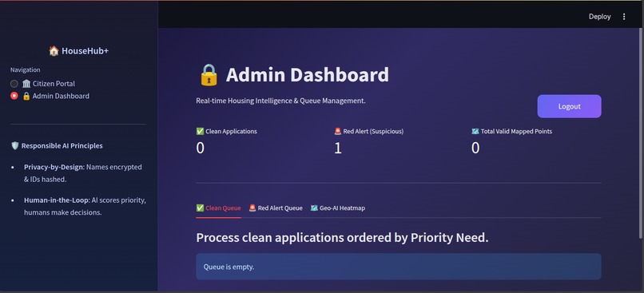Click the shield icon by Responsible AI Principles
The width and height of the screenshot is (644, 293).
(x=15, y=145)
